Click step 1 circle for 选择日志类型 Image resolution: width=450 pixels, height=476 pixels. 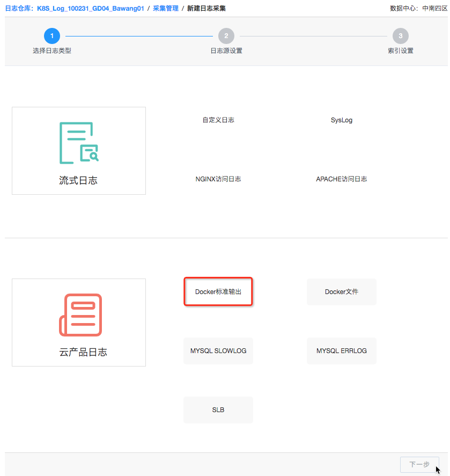(x=52, y=36)
